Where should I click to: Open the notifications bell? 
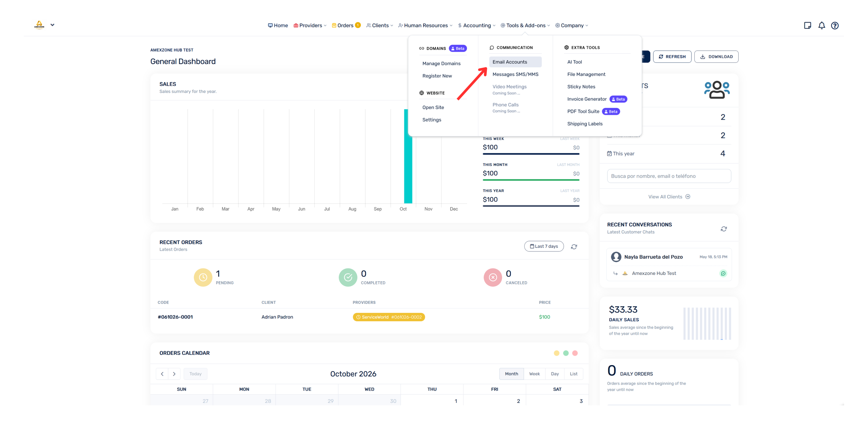point(822,25)
